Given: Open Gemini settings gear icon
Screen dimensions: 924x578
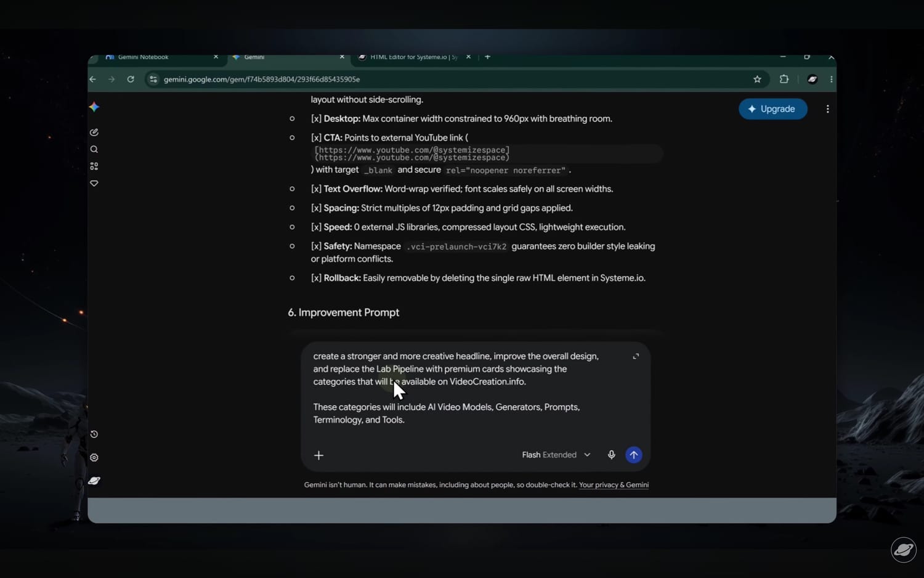Looking at the screenshot, I should pos(94,458).
